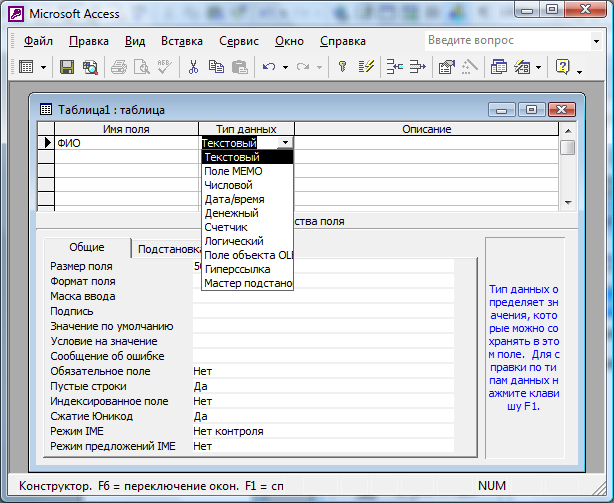Click the ФИО field name cell
Image resolution: width=614 pixels, height=503 pixels.
pos(126,143)
